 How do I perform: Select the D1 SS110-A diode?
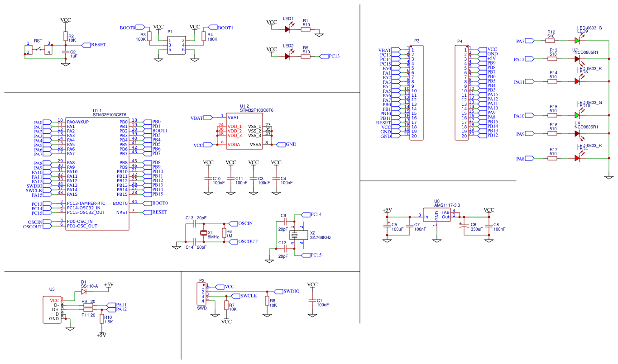84,291
